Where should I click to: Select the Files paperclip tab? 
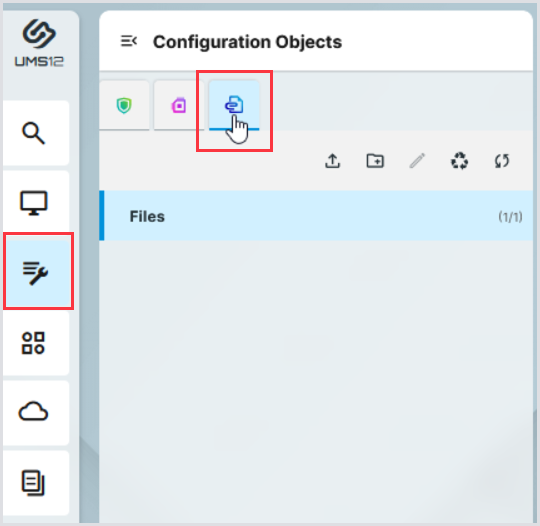234,105
